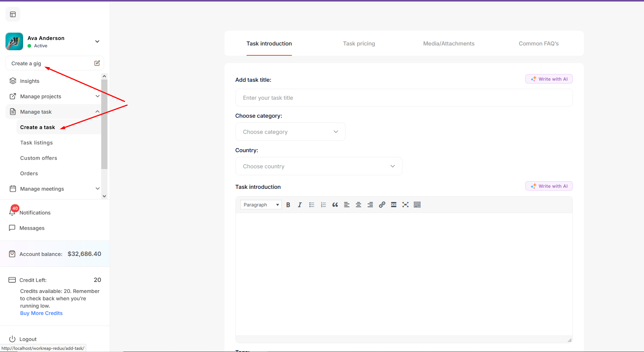The width and height of the screenshot is (644, 352).
Task: Insert a bulleted list in editor
Action: [x=312, y=205]
